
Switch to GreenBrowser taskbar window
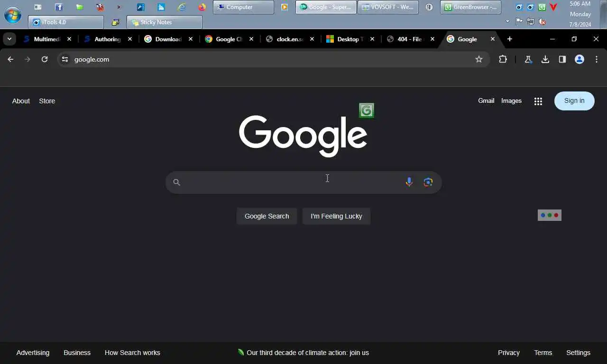pos(470,7)
